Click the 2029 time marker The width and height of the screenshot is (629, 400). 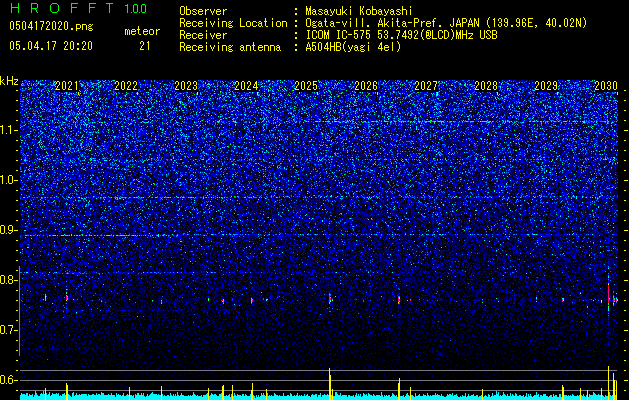coord(546,86)
